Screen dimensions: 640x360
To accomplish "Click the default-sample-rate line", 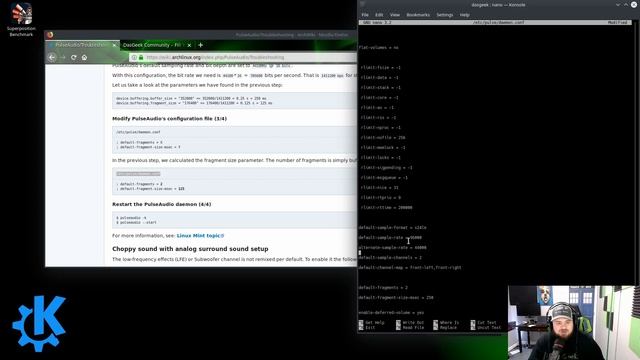I will (x=390, y=237).
